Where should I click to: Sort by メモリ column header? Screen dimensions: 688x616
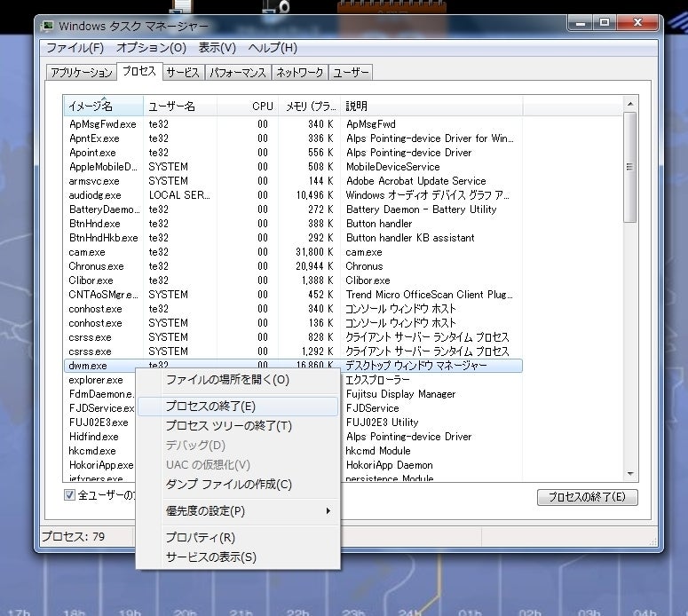pos(309,107)
